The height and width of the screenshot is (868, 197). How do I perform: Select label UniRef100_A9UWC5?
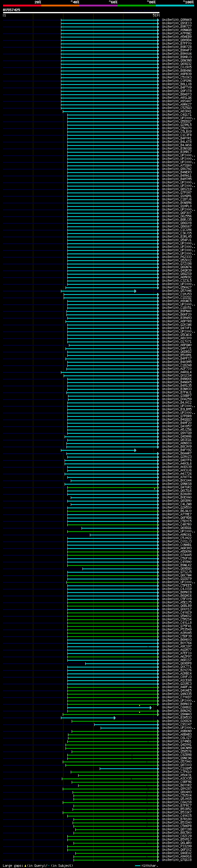tap(176, 301)
